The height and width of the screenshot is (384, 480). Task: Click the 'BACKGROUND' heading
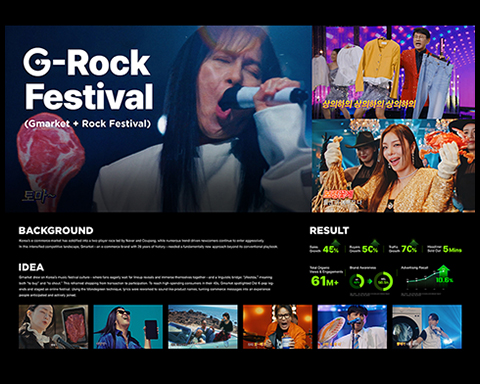[x=56, y=231]
